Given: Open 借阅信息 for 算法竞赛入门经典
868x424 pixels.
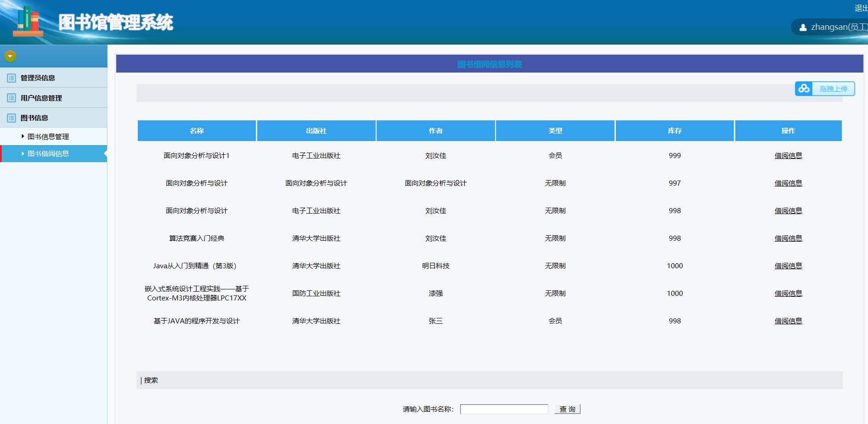Looking at the screenshot, I should 788,238.
